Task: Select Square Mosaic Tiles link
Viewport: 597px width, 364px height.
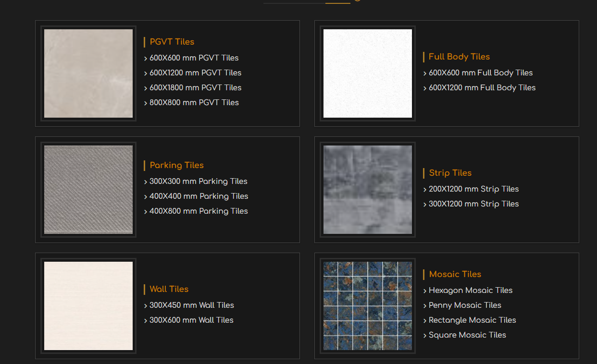Action: click(467, 335)
